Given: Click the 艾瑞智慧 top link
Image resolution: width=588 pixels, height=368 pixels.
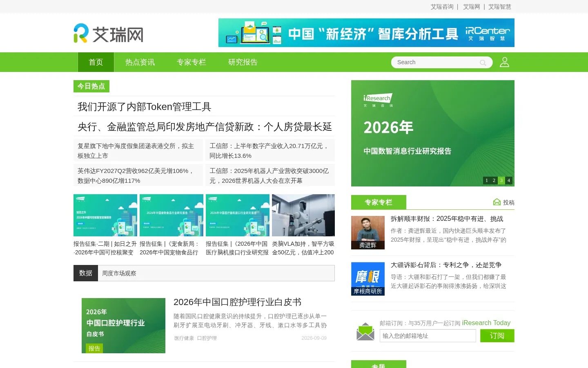Looking at the screenshot, I should tap(500, 7).
